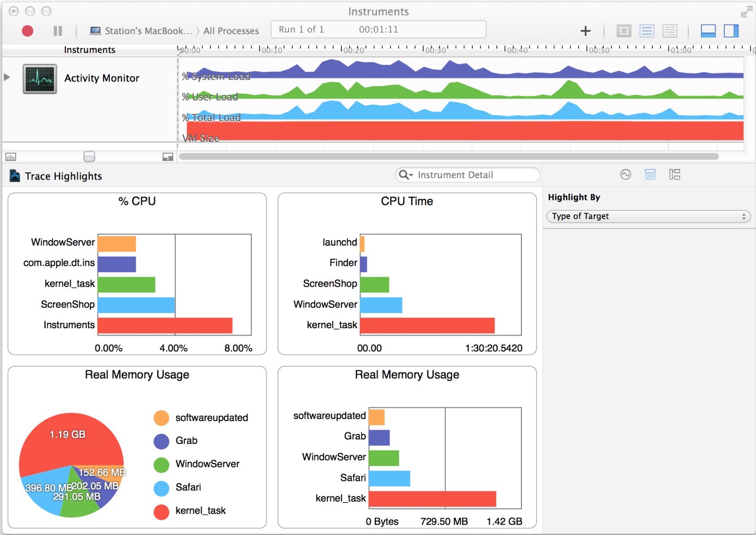Show display settings inspector tab

[x=650, y=175]
